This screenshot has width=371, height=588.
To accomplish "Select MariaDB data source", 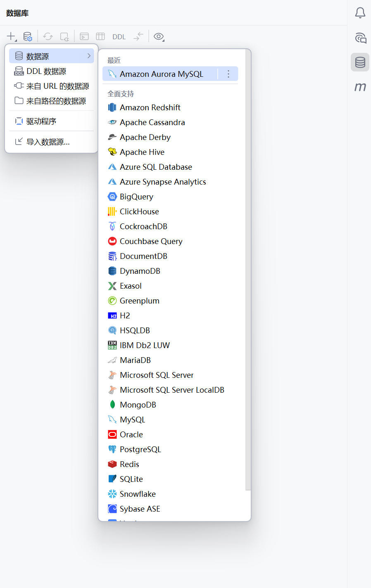I will [170, 360].
